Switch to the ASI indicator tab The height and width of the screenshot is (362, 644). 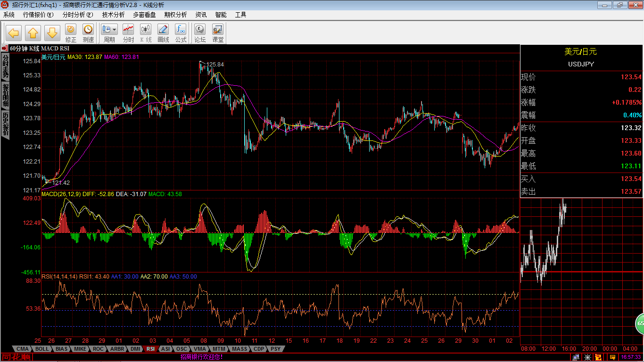[x=165, y=349]
